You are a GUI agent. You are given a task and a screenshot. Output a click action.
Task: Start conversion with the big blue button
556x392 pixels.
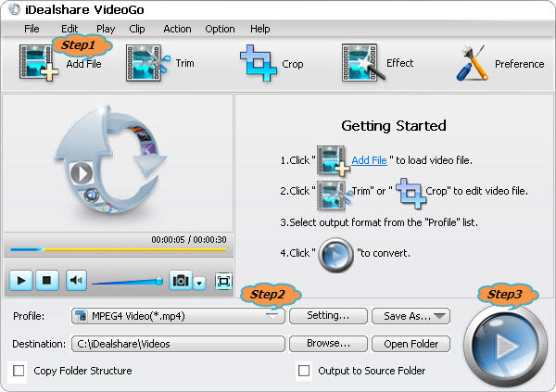point(505,346)
